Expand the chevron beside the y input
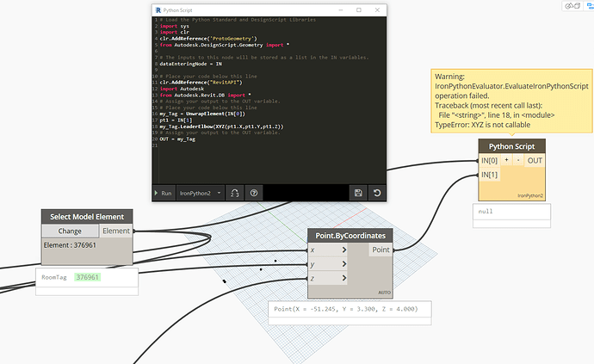Image resolution: width=594 pixels, height=364 pixels. [x=344, y=264]
